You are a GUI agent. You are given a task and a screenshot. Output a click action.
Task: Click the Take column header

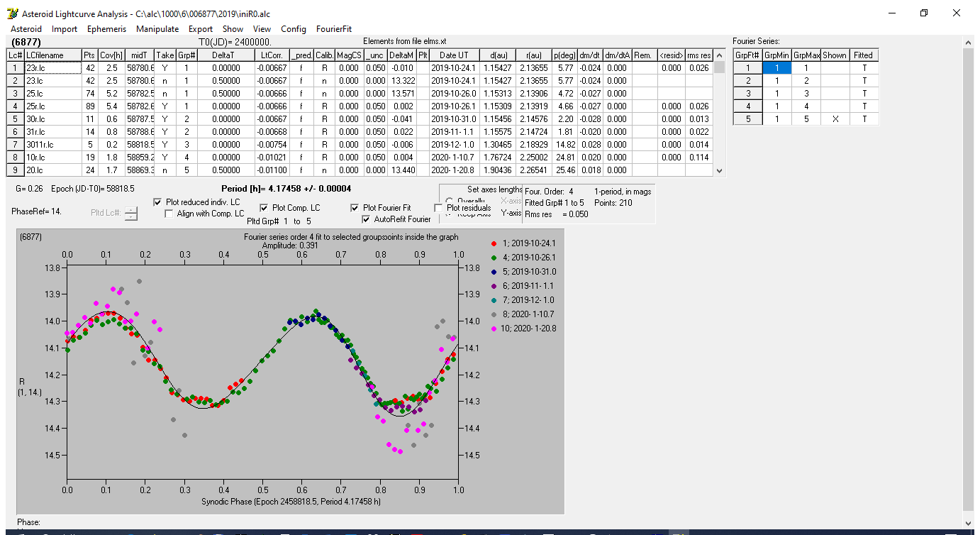click(165, 55)
